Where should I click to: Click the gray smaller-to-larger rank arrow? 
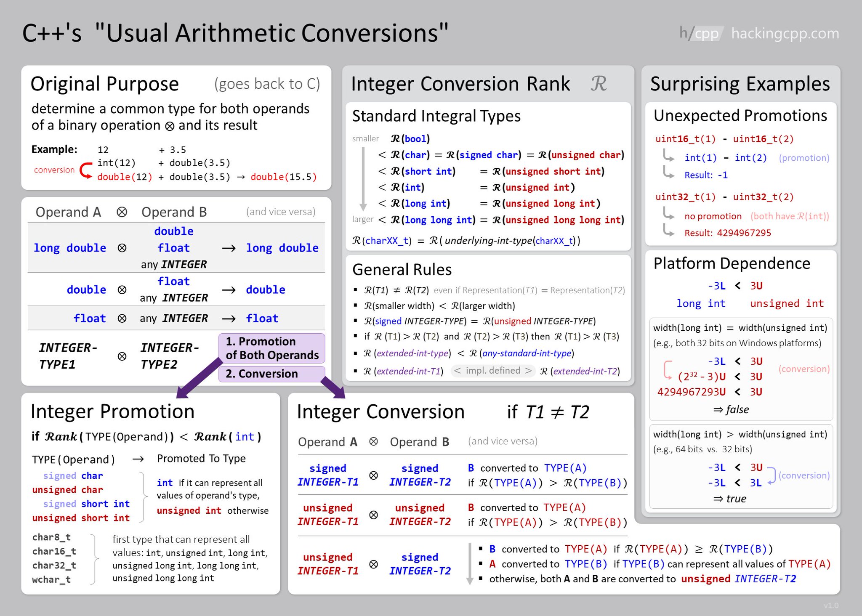point(363,179)
